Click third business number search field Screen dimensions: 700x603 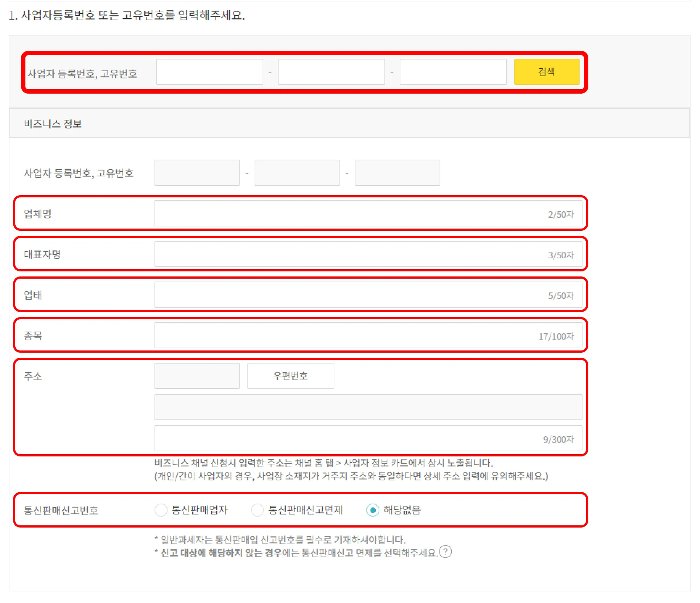pyautogui.click(x=453, y=72)
